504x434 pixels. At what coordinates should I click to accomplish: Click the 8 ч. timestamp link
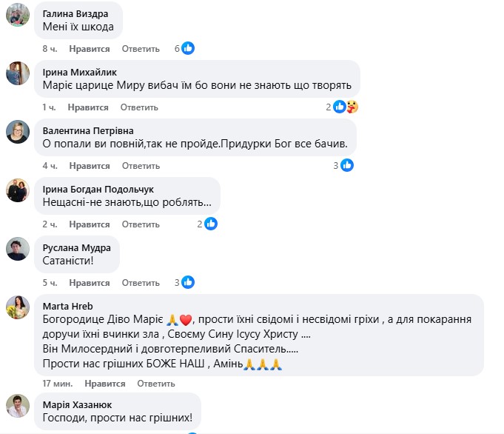[50, 49]
